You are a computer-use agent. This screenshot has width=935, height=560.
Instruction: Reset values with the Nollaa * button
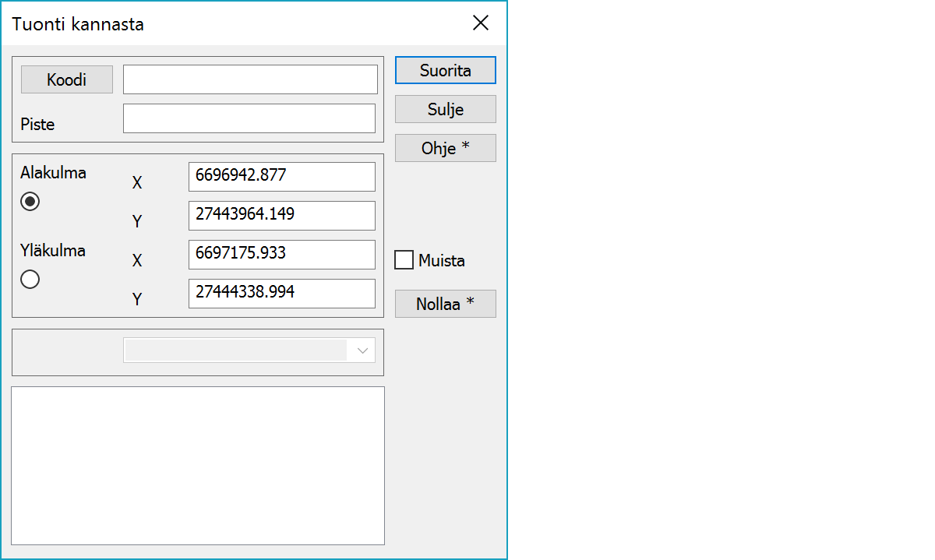pos(445,304)
